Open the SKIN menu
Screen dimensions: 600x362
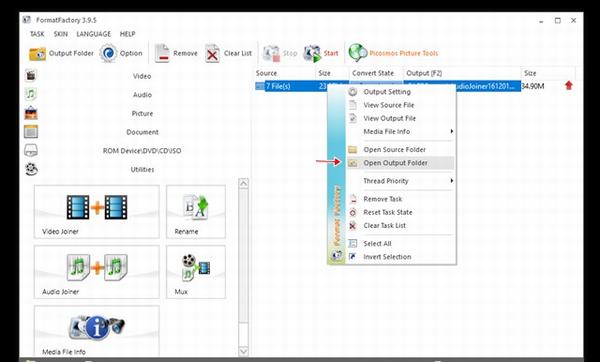(x=61, y=34)
